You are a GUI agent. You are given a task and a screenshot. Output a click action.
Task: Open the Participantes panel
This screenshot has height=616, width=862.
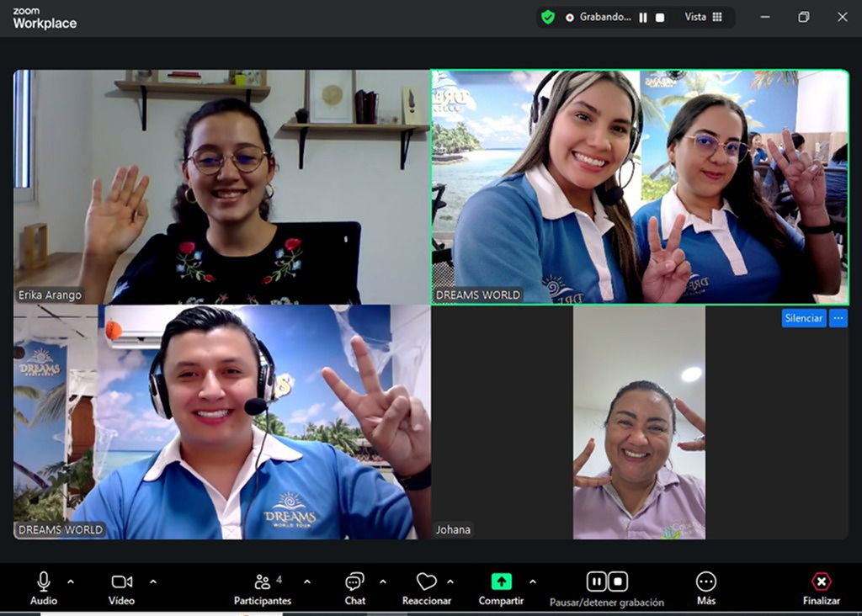(x=263, y=582)
